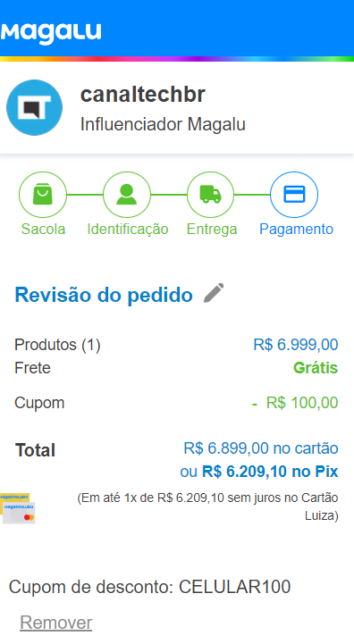354x644 pixels.
Task: Open the Revisão do pedido heading
Action: pyautogui.click(x=104, y=295)
